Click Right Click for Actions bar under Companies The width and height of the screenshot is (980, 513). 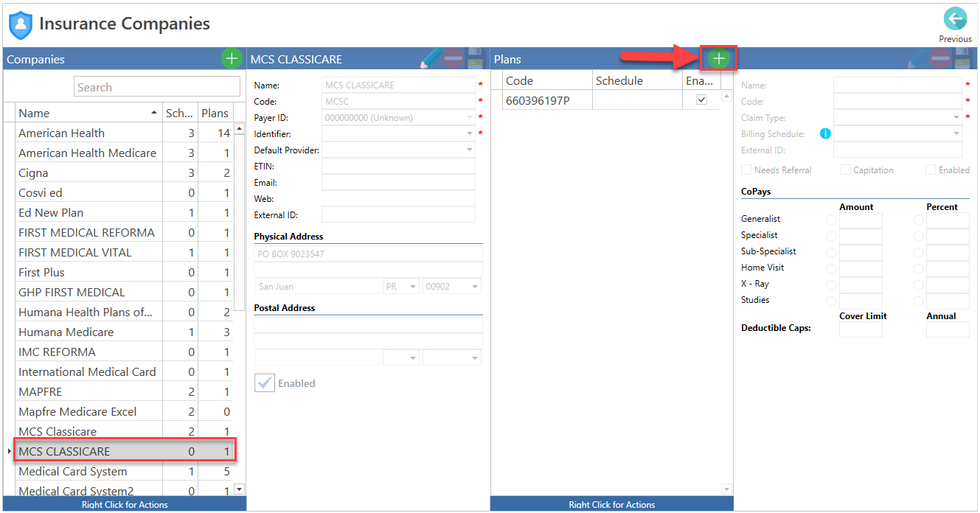pos(125,504)
